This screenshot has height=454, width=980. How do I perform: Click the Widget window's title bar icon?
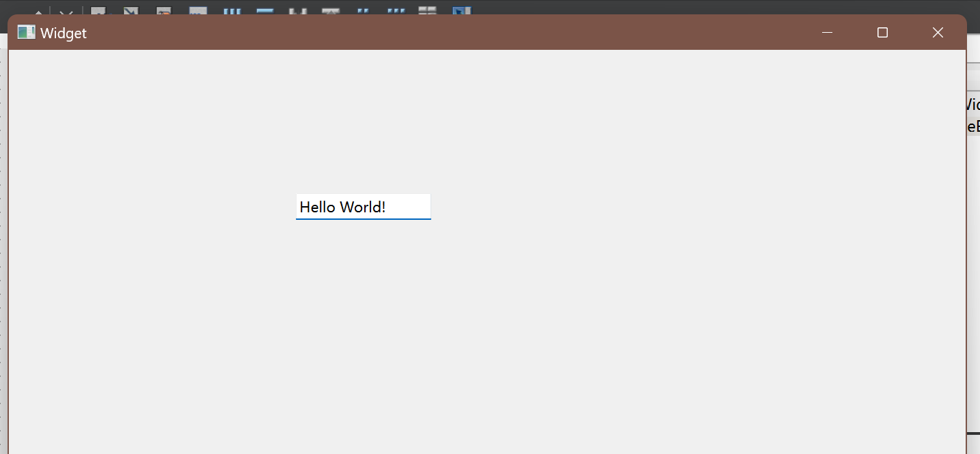click(x=26, y=32)
